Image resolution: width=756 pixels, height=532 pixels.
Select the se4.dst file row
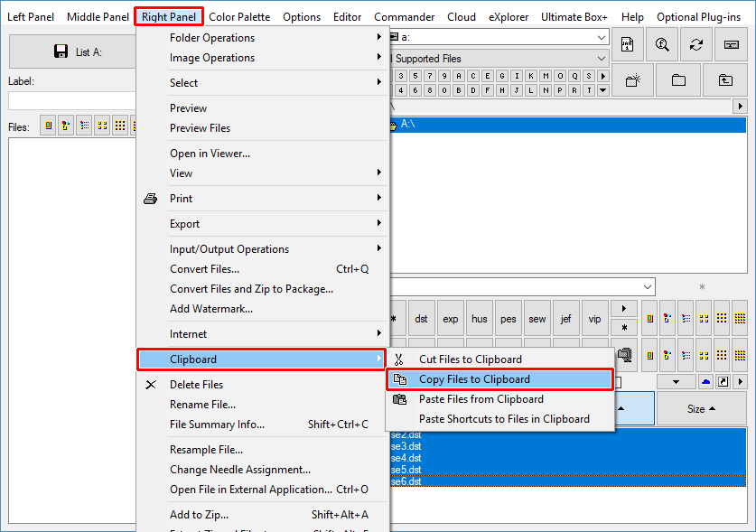pyautogui.click(x=568, y=458)
